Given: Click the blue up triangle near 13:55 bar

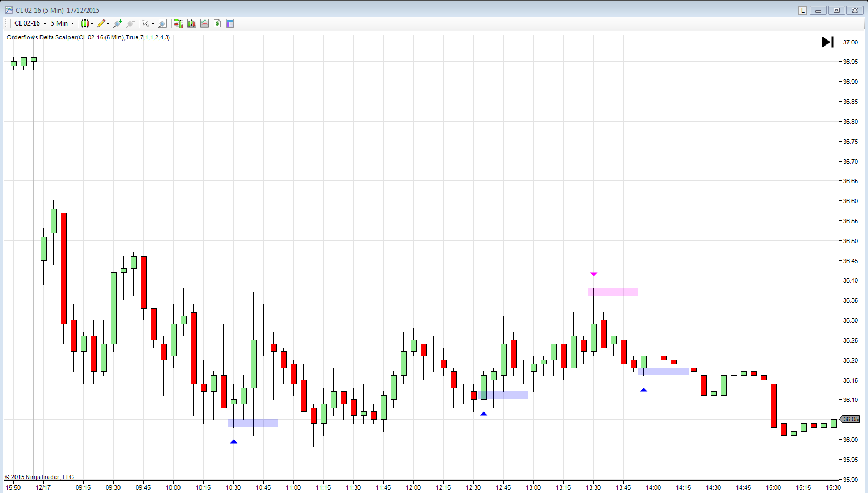Looking at the screenshot, I should click(x=643, y=390).
